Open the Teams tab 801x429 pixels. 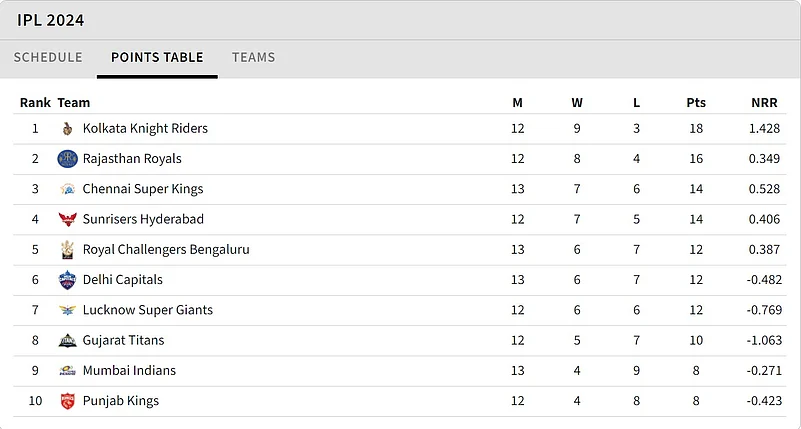pos(253,57)
